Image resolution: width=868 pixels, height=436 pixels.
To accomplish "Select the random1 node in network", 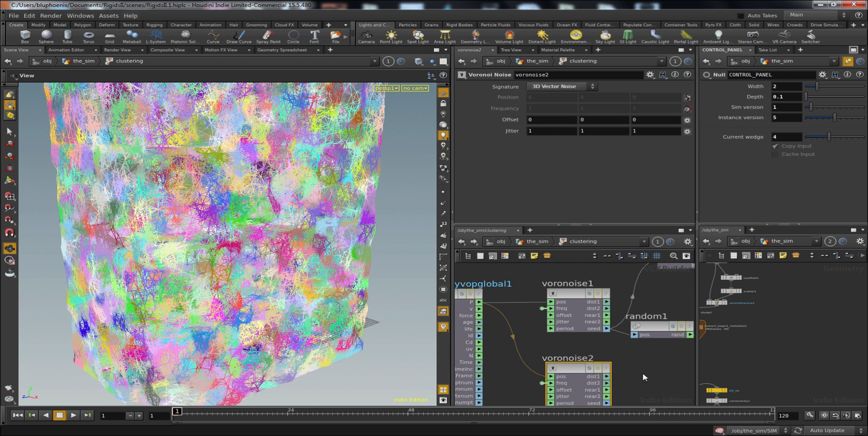I will click(662, 330).
